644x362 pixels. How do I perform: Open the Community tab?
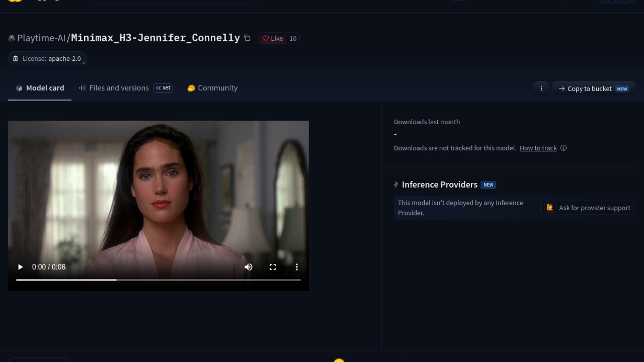pyautogui.click(x=213, y=88)
